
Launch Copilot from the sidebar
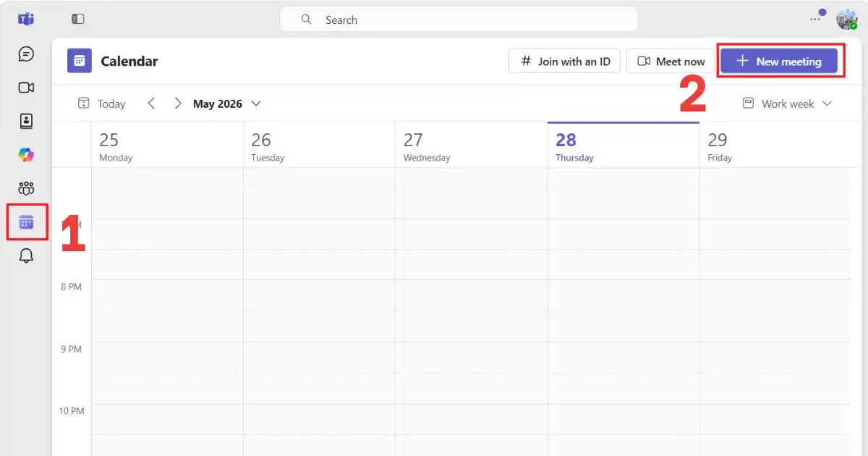click(26, 155)
